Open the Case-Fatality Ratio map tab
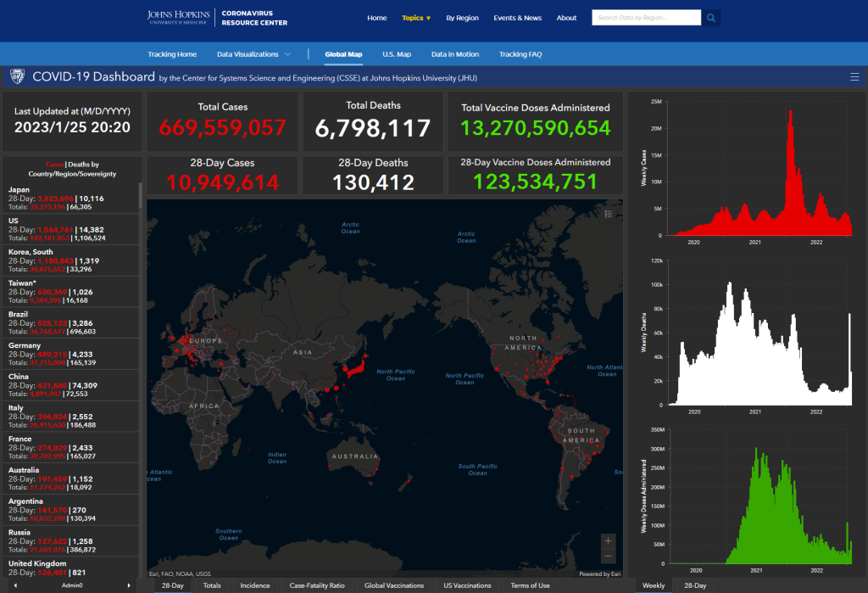 coord(317,585)
